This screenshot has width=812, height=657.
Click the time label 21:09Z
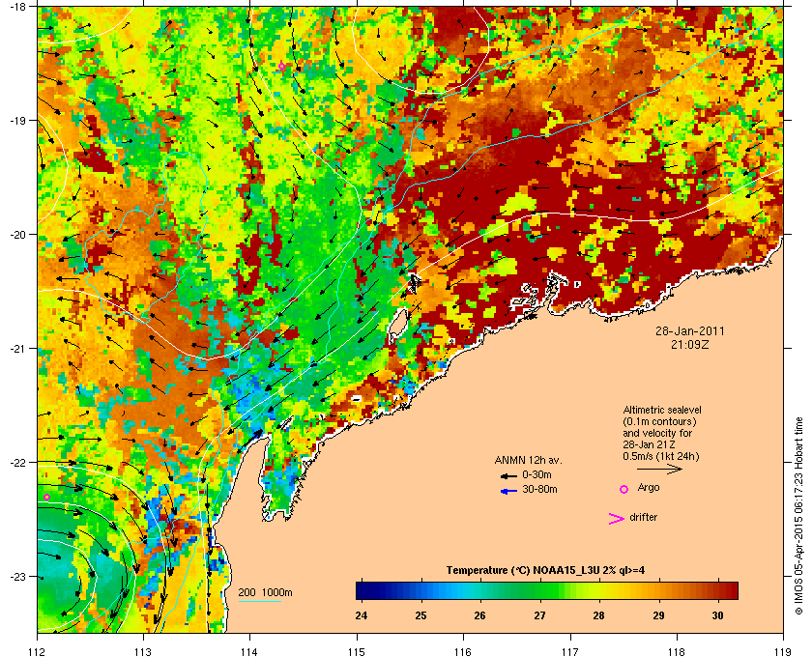690,344
